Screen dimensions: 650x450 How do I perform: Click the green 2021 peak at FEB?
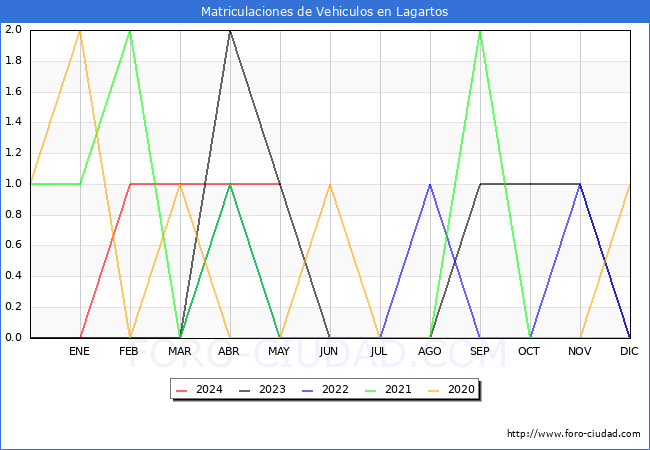[130, 31]
